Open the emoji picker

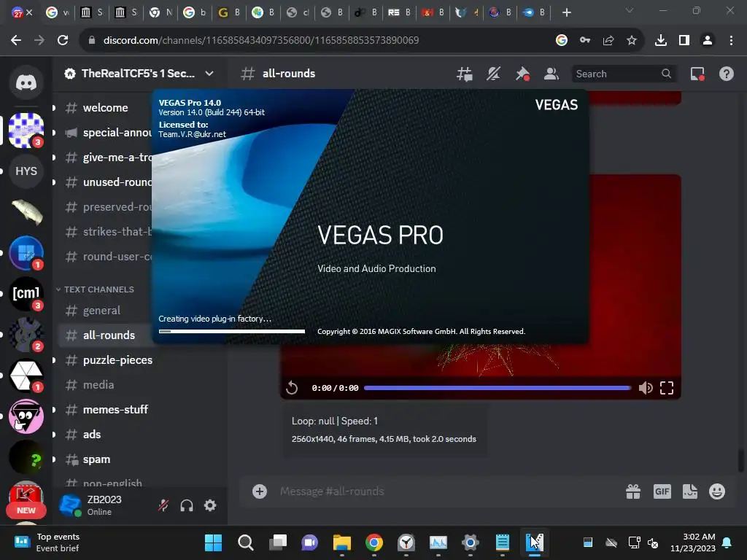717,491
